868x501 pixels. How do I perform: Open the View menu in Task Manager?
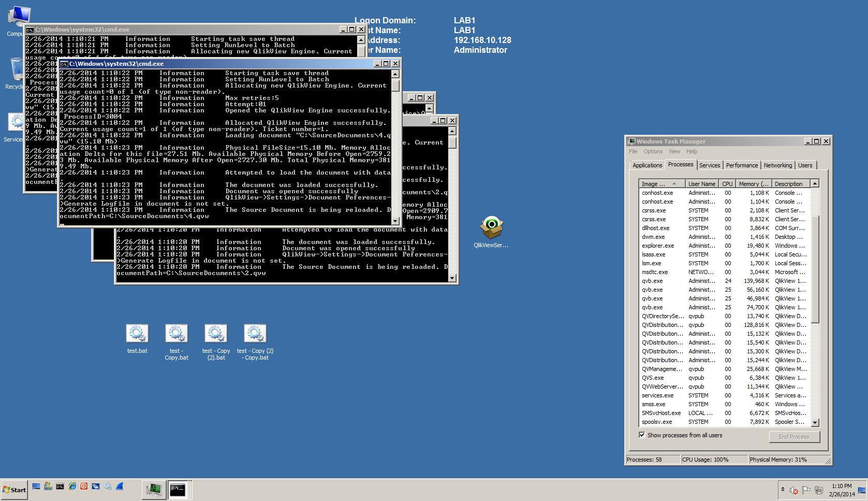[x=674, y=151]
